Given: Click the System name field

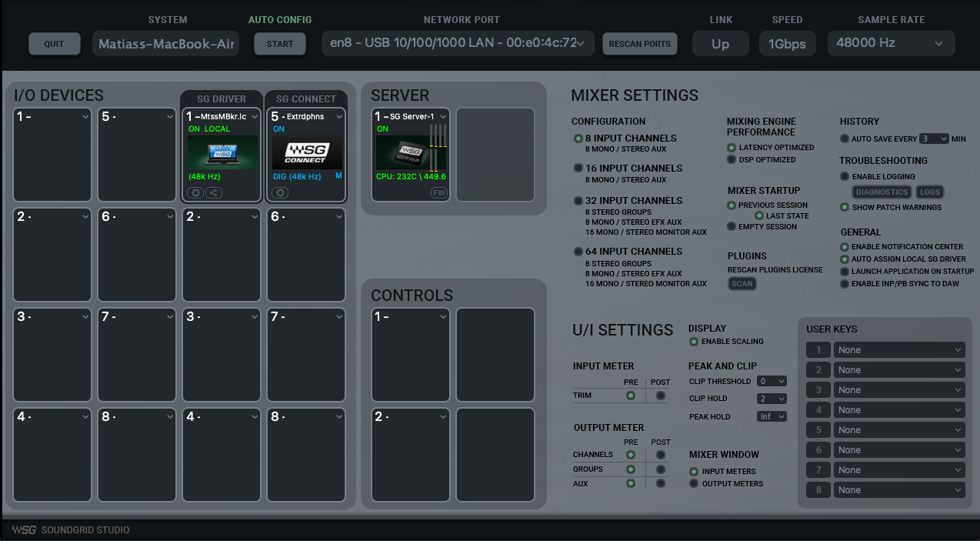Looking at the screenshot, I should coord(165,44).
